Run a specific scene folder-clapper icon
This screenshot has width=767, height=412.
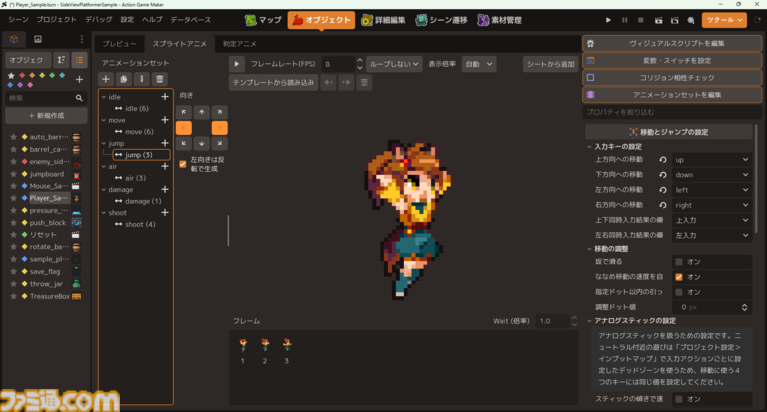coord(675,20)
